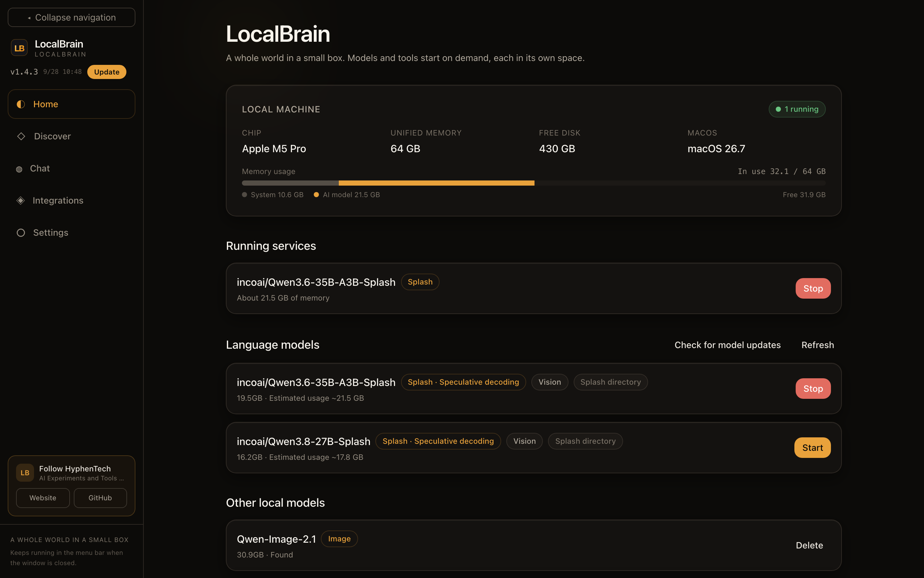The height and width of the screenshot is (578, 924).
Task: Click the LocalBrain LB logo icon
Action: (x=19, y=48)
